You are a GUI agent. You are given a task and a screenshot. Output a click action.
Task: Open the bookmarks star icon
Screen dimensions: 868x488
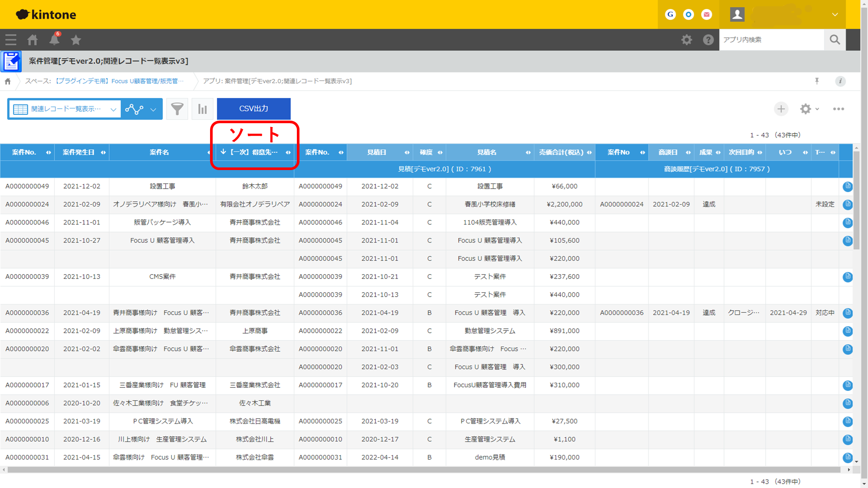[76, 40]
